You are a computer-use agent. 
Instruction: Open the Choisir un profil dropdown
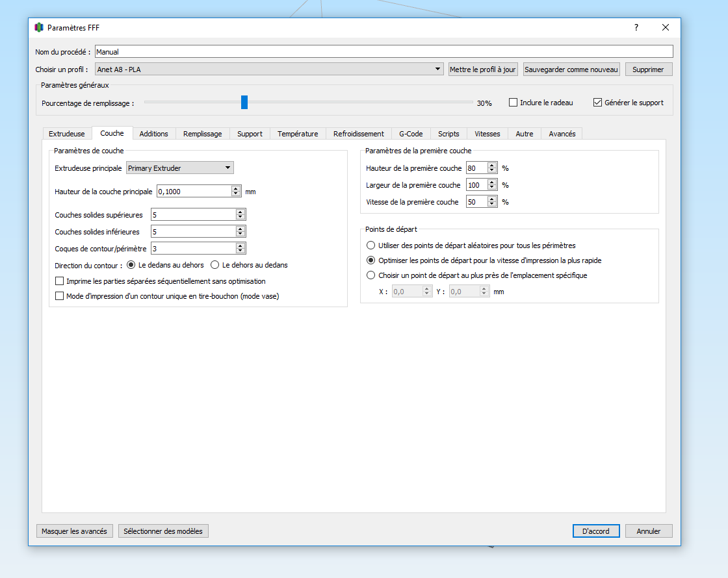269,69
